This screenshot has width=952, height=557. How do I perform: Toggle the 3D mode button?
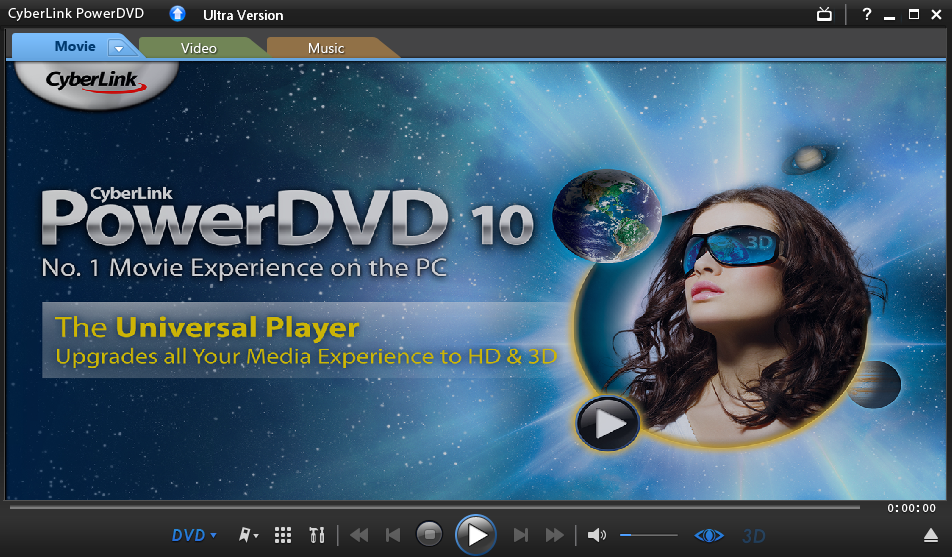(x=753, y=536)
